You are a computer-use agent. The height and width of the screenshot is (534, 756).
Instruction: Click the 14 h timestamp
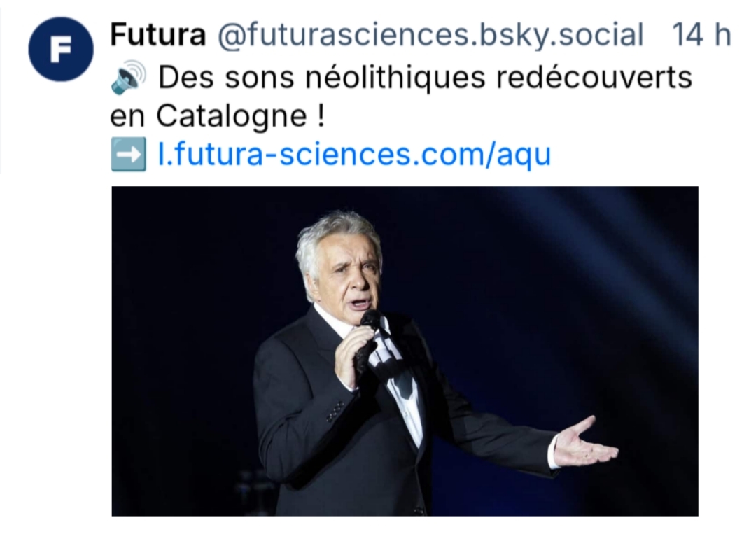click(x=701, y=35)
